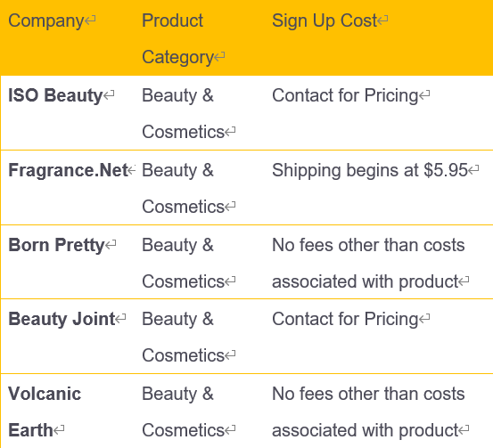Click Beauty & Cosmetics in Beauty Joint row
Viewport: 493px width, 448px height.
click(x=183, y=337)
